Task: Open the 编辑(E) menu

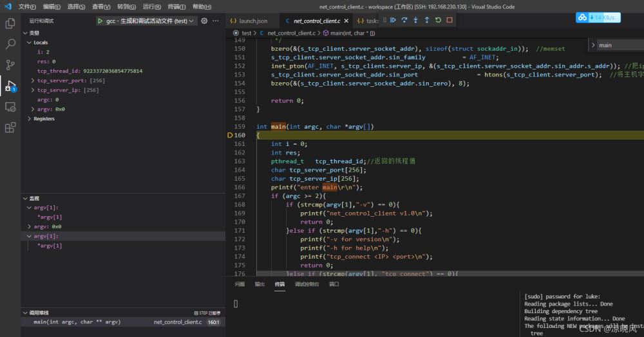Action: (52, 6)
